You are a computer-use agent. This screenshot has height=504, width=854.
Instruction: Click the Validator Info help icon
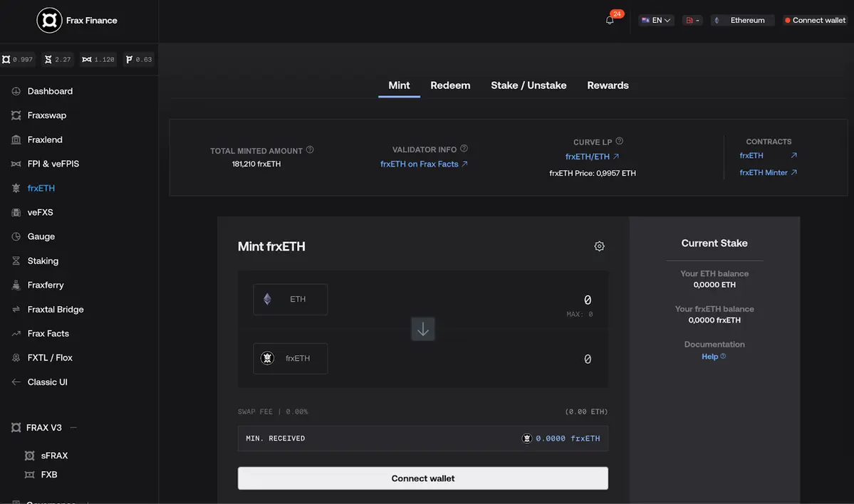click(x=464, y=149)
